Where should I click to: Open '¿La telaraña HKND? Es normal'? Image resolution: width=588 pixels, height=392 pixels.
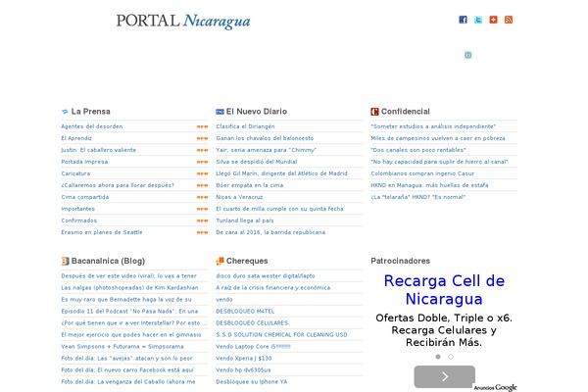pos(418,197)
